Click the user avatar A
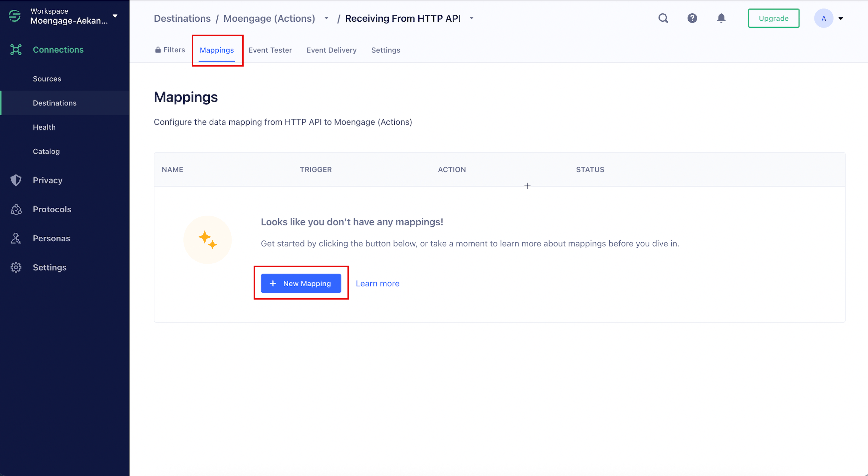 823,18
